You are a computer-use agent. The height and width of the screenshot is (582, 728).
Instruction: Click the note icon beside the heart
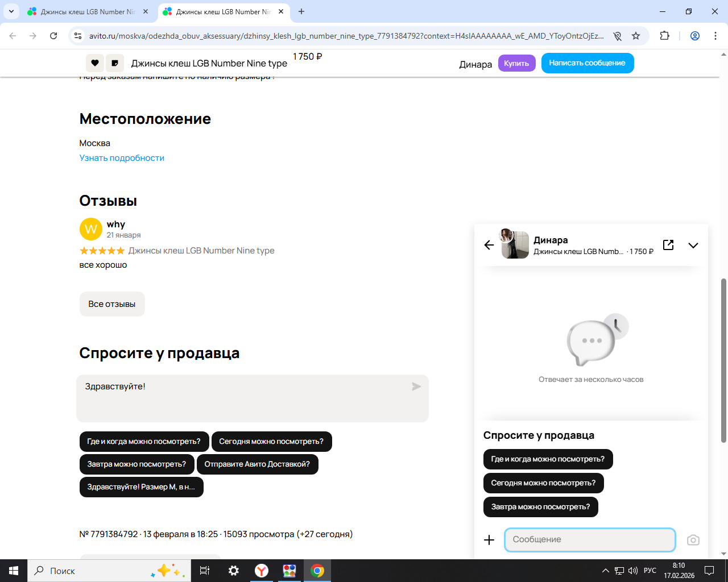[x=115, y=63]
